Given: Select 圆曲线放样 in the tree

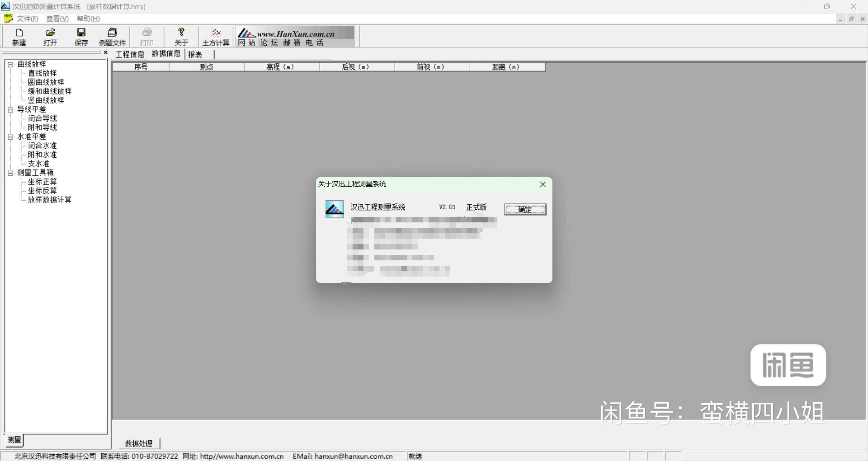Looking at the screenshot, I should pyautogui.click(x=46, y=82).
